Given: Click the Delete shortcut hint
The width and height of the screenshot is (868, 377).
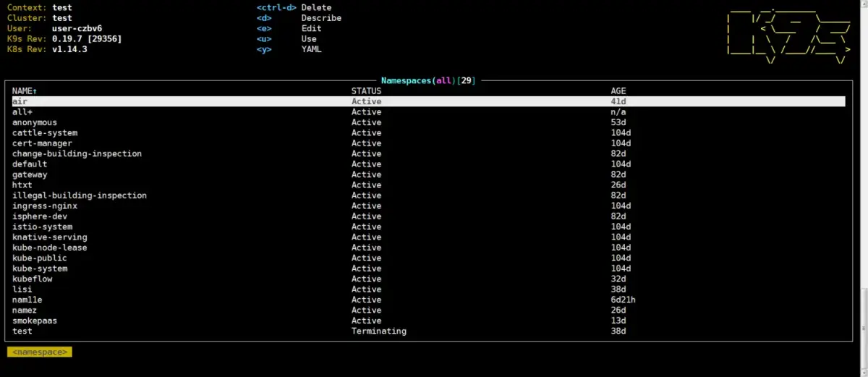Looking at the screenshot, I should pyautogui.click(x=316, y=7).
